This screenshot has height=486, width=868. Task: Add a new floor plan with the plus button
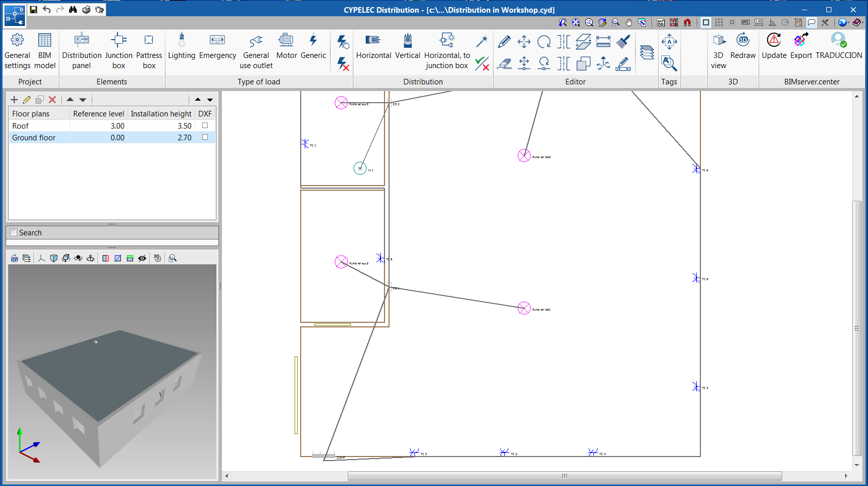point(14,99)
